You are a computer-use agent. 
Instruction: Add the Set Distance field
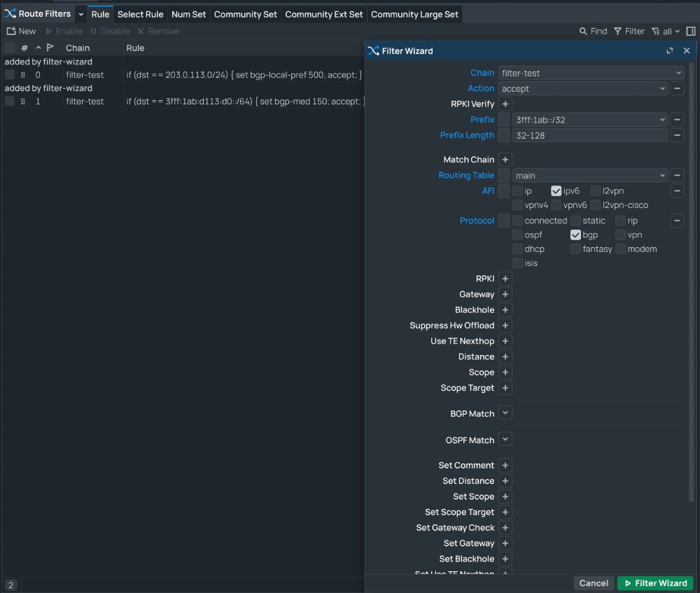[505, 481]
